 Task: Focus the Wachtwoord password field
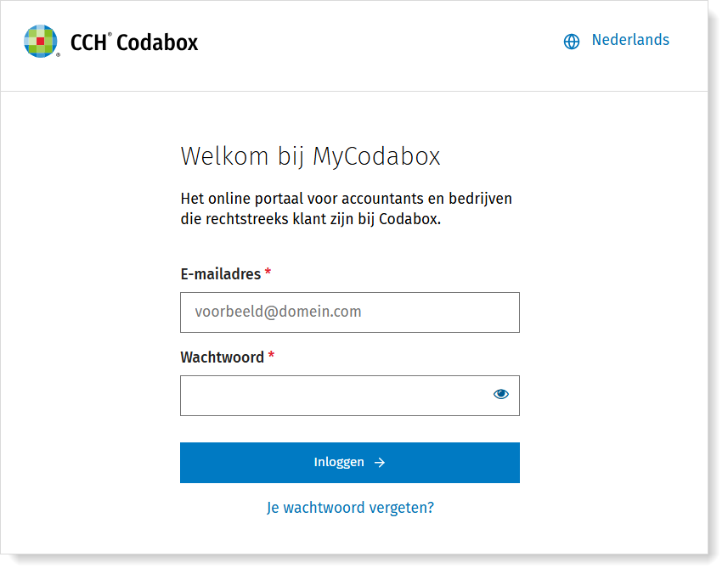pyautogui.click(x=350, y=396)
